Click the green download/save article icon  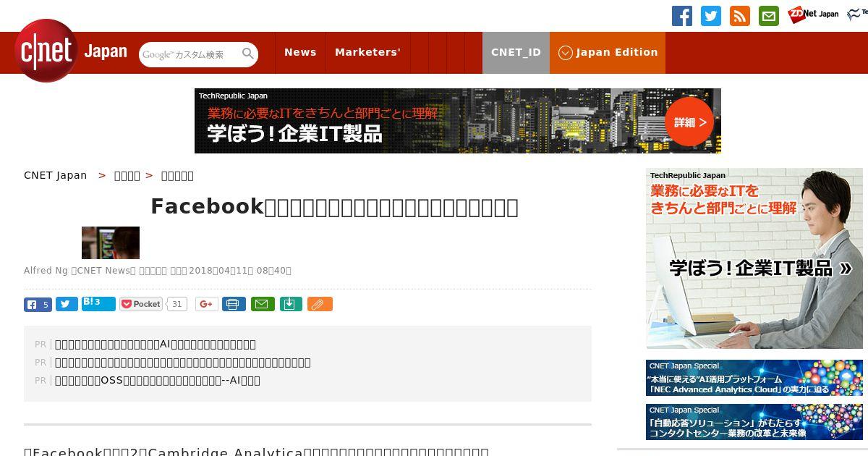(290, 304)
